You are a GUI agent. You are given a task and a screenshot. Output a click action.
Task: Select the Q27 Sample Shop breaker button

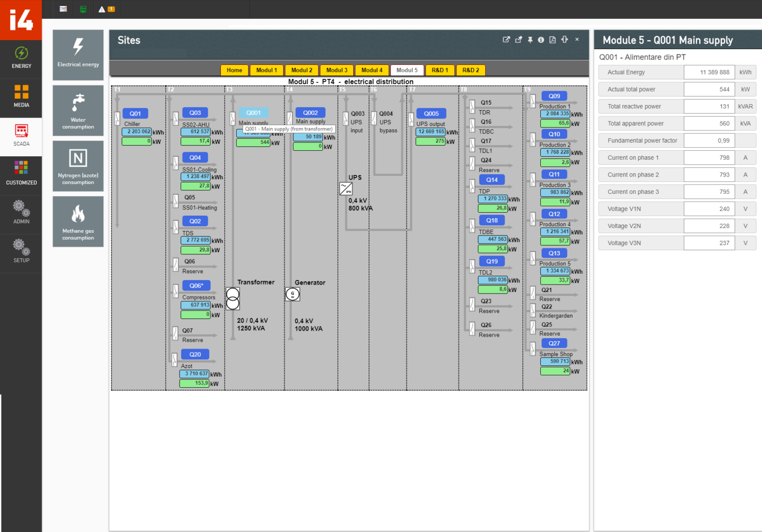pyautogui.click(x=554, y=343)
